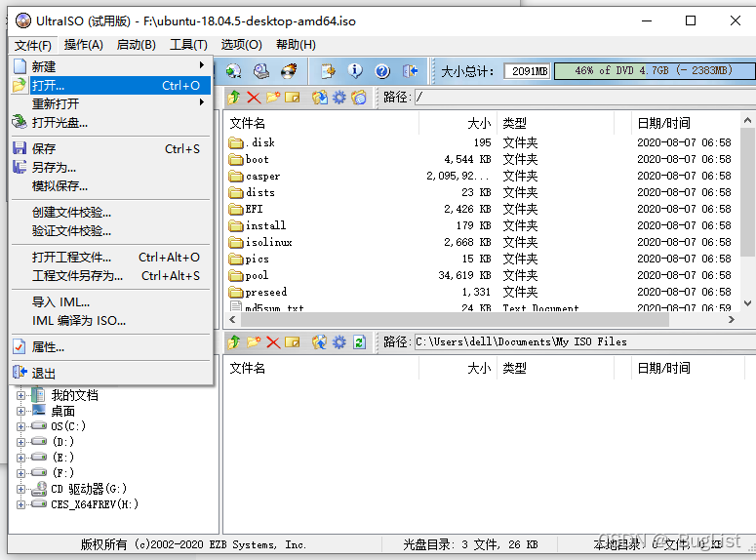
Task: Expand the 桌面 tree node
Action: [20, 411]
